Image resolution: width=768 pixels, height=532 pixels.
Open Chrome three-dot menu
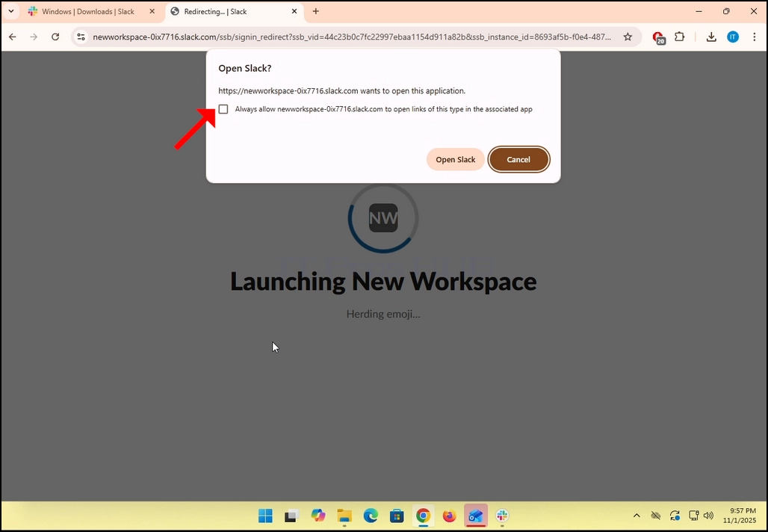click(755, 37)
